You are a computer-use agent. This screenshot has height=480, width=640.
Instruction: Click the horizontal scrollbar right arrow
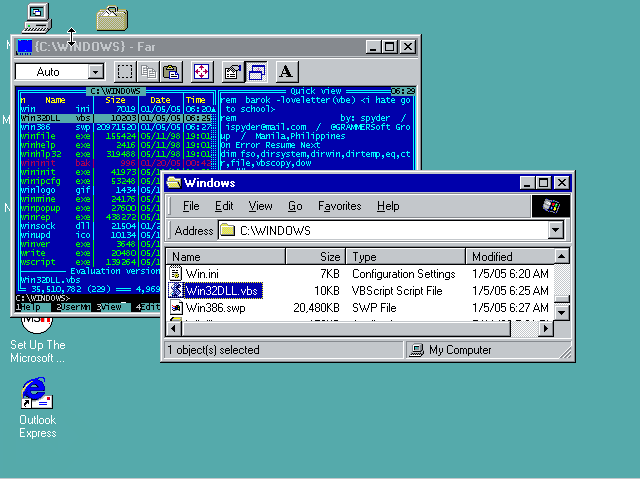pos(546,329)
